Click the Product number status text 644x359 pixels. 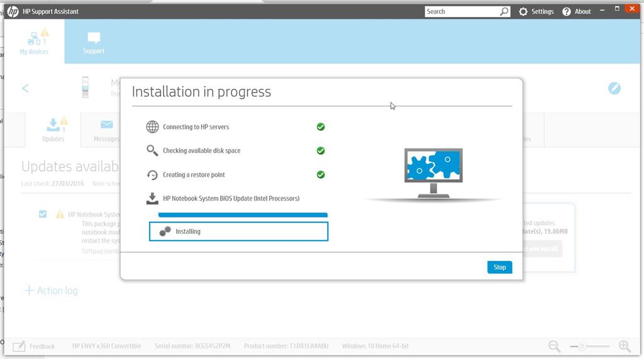(286, 346)
